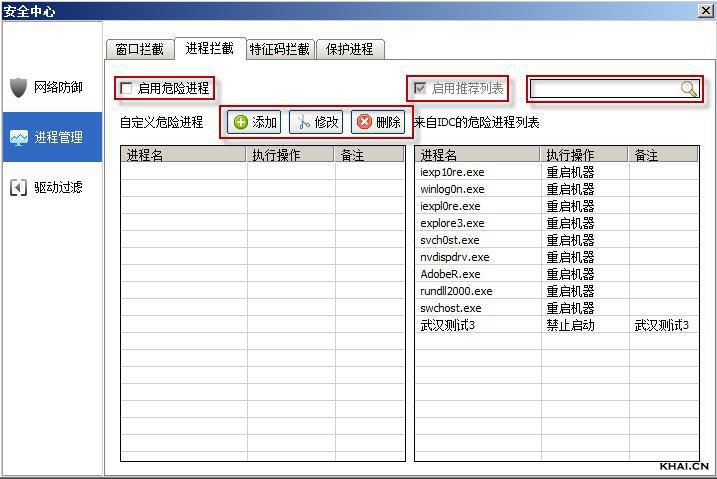717x479 pixels.
Task: Click inside the search input field
Action: click(x=605, y=89)
